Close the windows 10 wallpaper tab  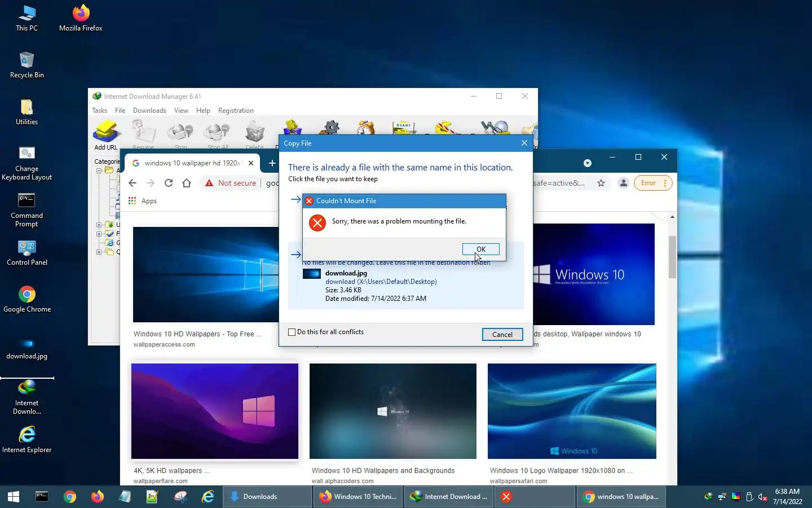coord(251,163)
